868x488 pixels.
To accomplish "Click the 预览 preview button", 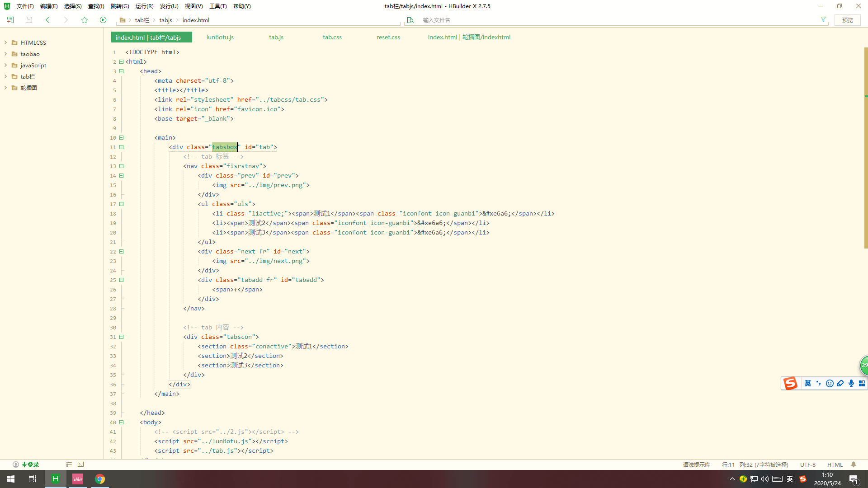I will 848,20.
